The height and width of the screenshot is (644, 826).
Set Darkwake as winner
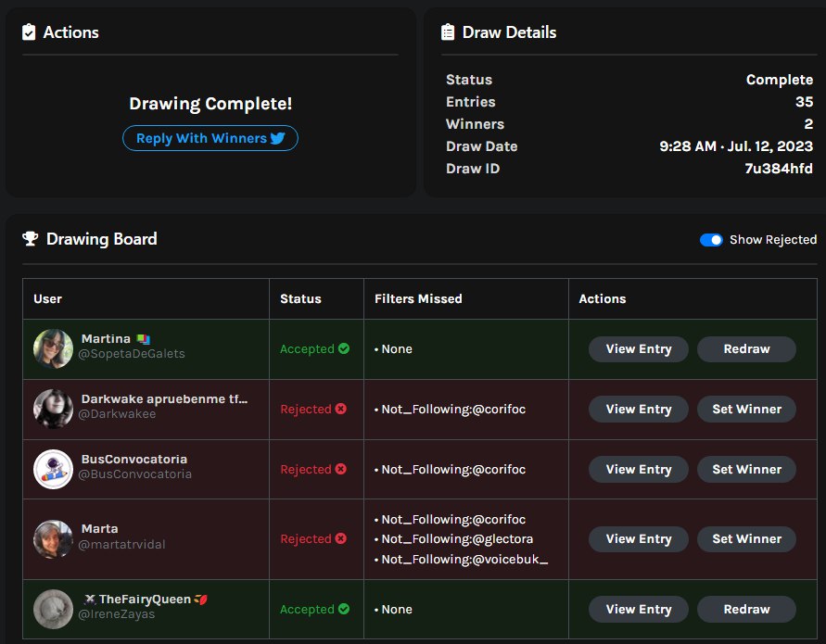[x=746, y=410]
